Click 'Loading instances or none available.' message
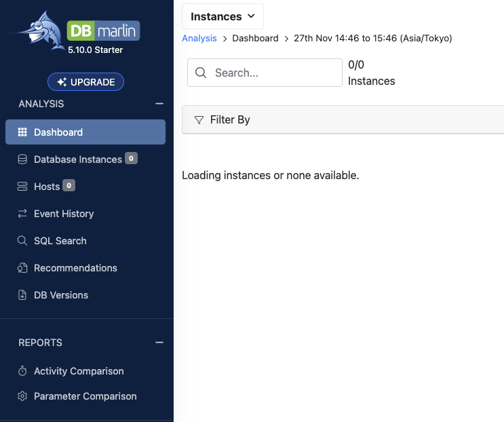 [x=271, y=176]
